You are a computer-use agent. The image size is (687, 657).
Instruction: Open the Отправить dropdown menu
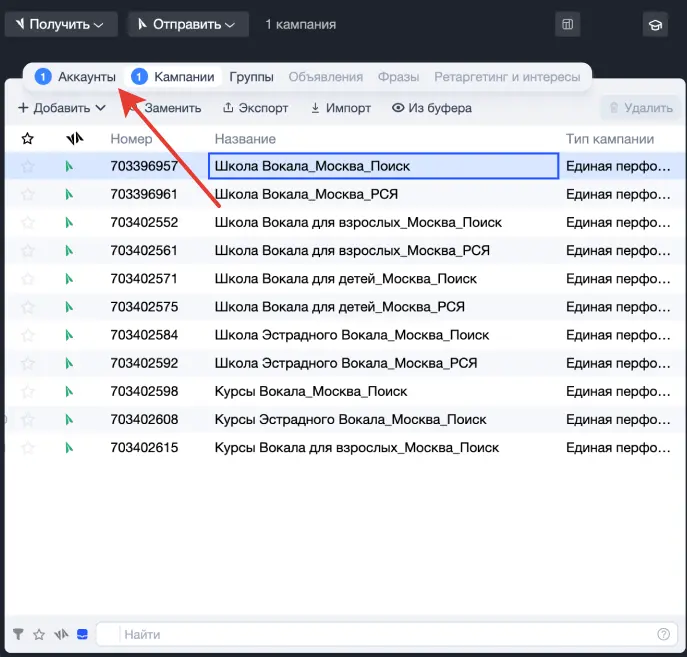[x=188, y=24]
